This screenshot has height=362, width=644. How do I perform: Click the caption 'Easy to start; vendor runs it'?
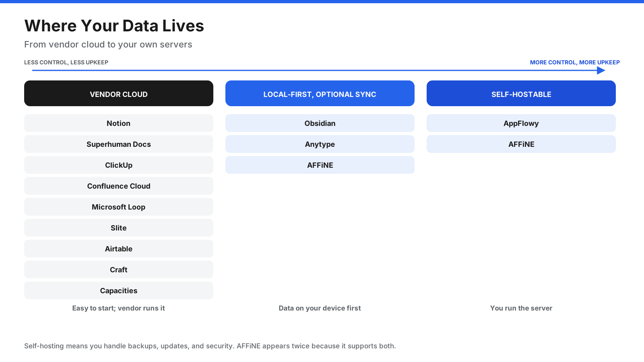pos(119,308)
